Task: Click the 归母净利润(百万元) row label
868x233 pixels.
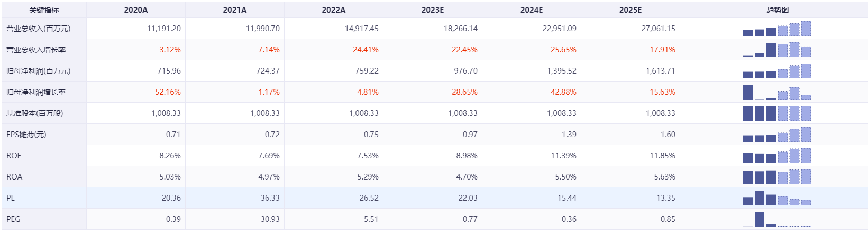Action: pyautogui.click(x=38, y=71)
